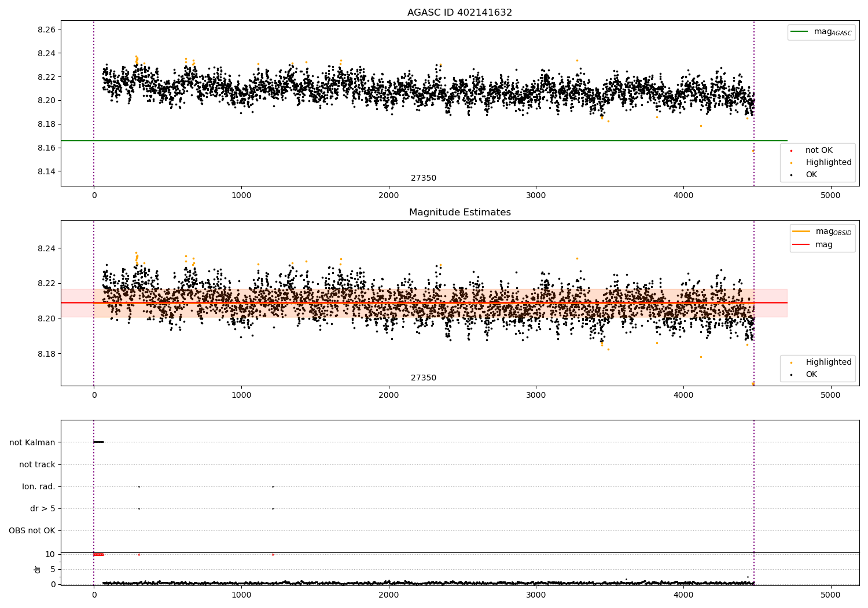Click the '8.16' y-tick in the top plot
868x608 pixels.
pos(46,148)
